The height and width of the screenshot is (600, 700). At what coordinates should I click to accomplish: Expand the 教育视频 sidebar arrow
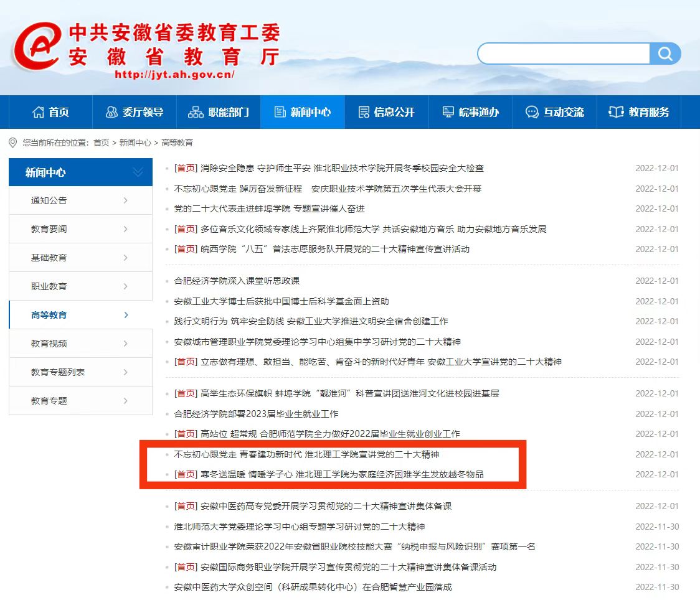(126, 344)
